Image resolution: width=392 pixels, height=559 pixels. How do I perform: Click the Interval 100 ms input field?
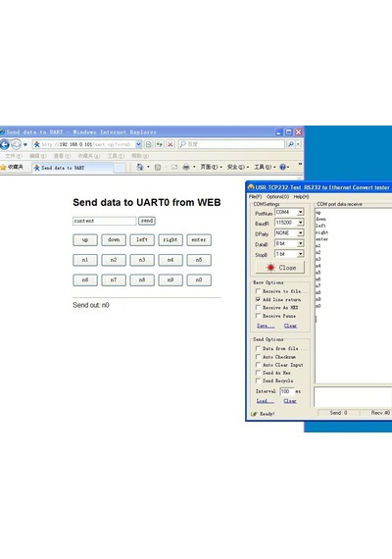pos(287,391)
